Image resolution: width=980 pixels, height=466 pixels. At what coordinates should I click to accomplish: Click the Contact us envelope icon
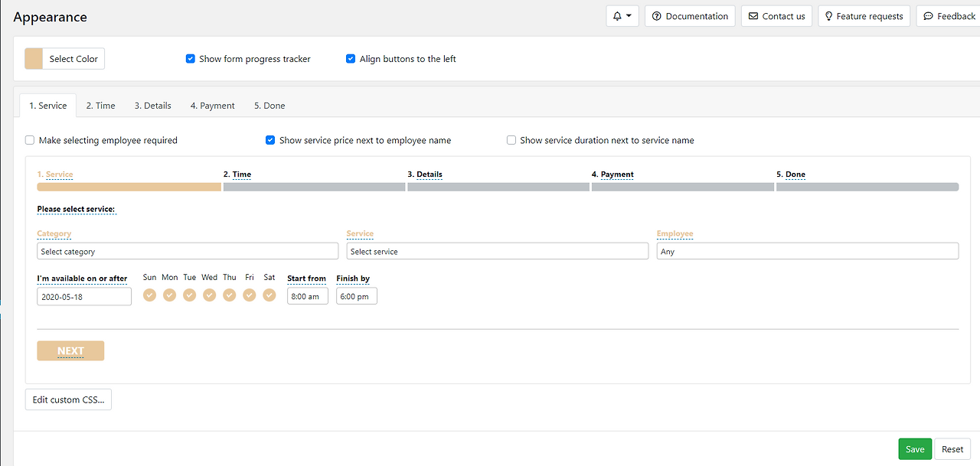pos(753,16)
